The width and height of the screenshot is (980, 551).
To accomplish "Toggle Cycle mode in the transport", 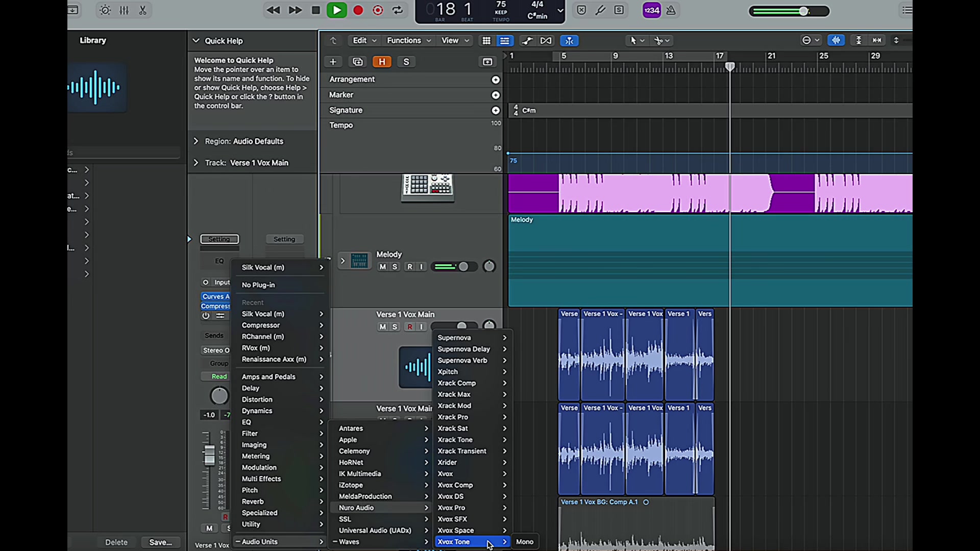I will pyautogui.click(x=398, y=10).
